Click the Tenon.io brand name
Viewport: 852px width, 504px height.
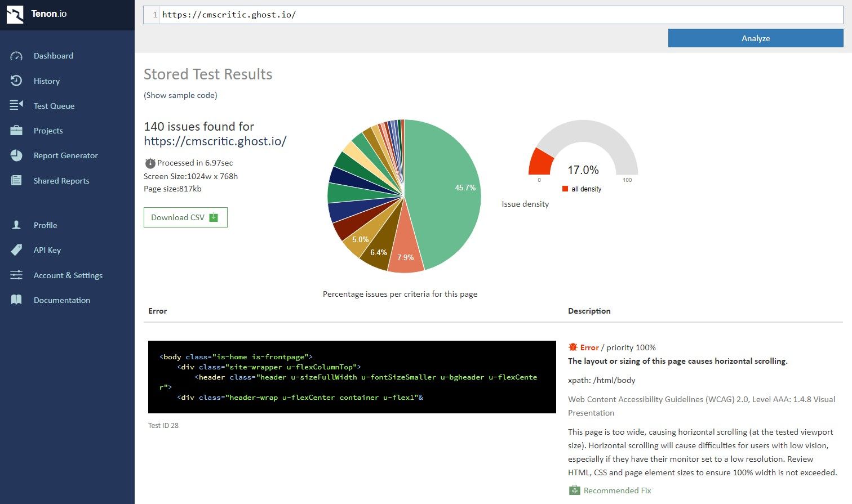[49, 14]
